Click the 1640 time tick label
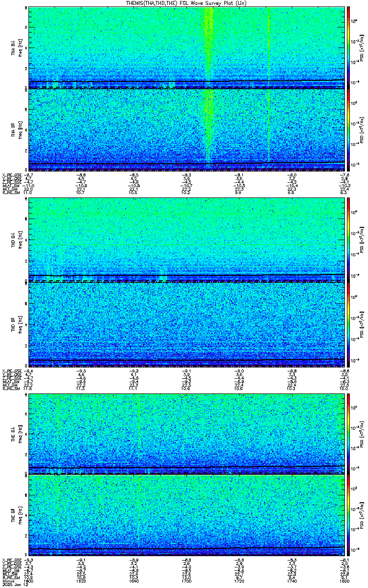Screen dimensions: 368x588 click(134, 581)
